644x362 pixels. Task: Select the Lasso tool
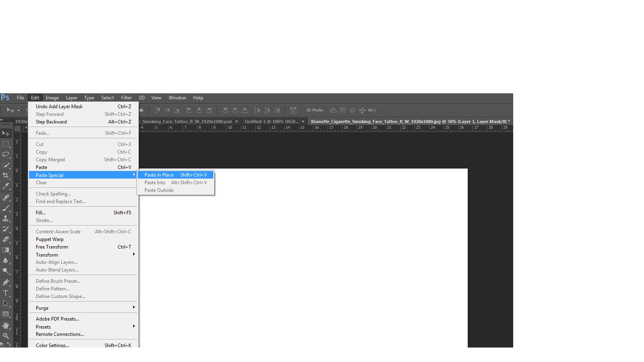point(6,154)
